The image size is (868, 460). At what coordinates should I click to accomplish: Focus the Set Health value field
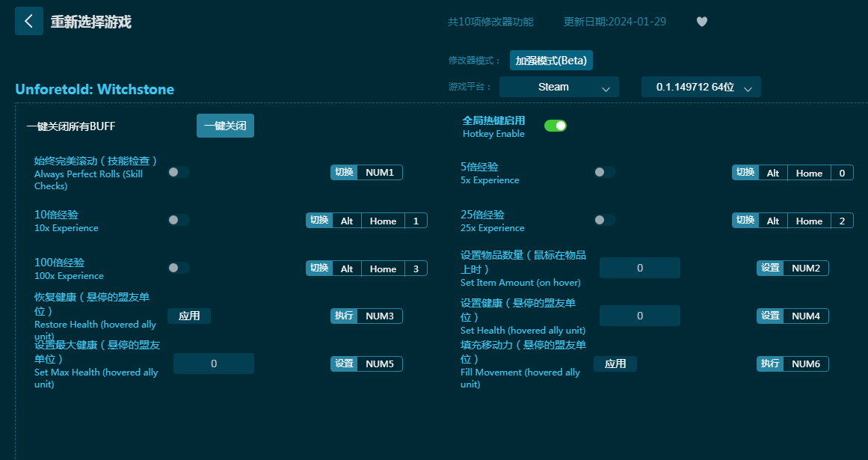coord(639,316)
